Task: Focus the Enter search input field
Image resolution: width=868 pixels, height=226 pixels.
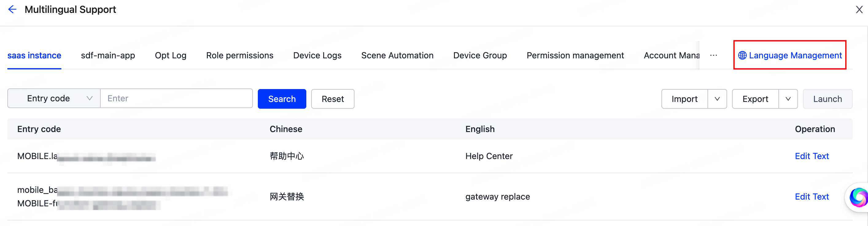Action: [x=176, y=99]
